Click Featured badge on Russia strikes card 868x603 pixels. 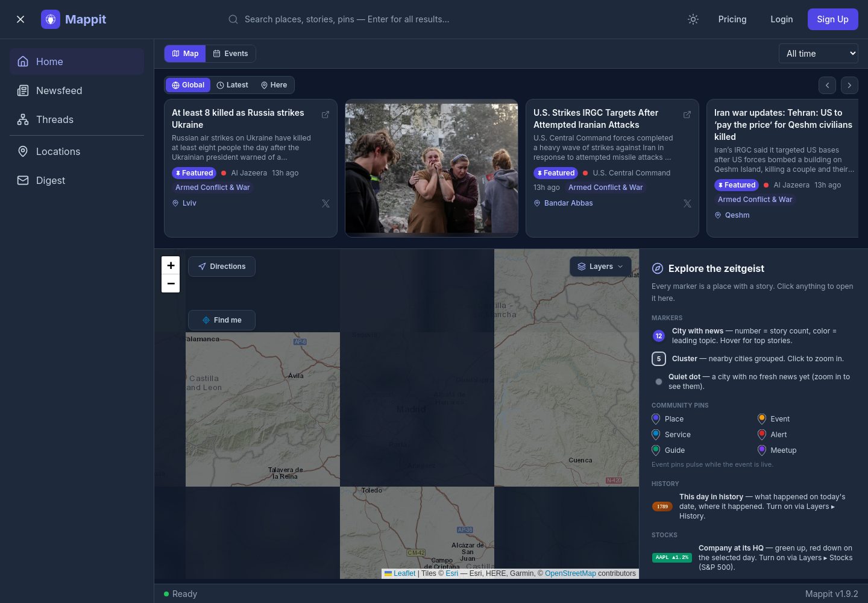click(194, 173)
